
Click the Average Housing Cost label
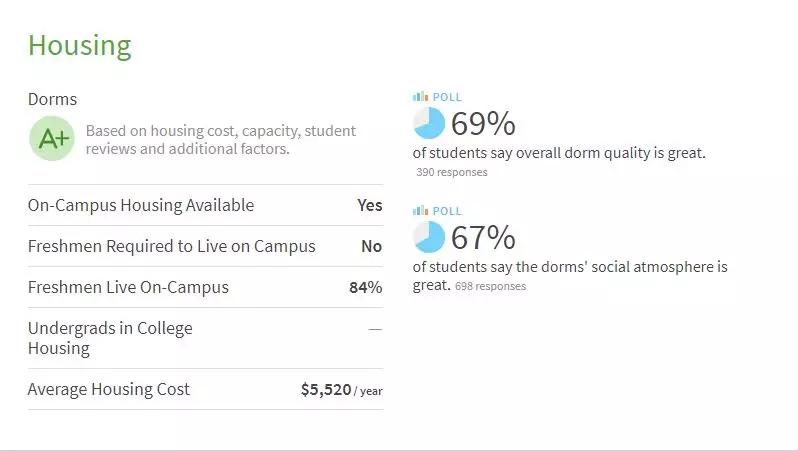(x=108, y=389)
